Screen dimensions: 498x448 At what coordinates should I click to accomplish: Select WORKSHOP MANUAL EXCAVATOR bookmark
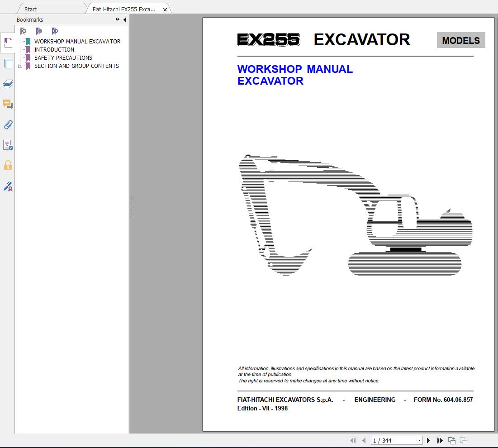click(77, 41)
